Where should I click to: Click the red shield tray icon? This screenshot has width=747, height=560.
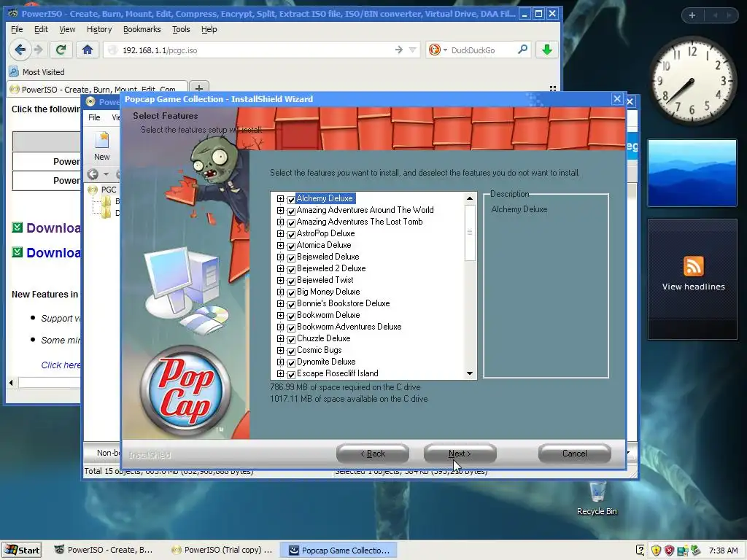click(x=669, y=551)
